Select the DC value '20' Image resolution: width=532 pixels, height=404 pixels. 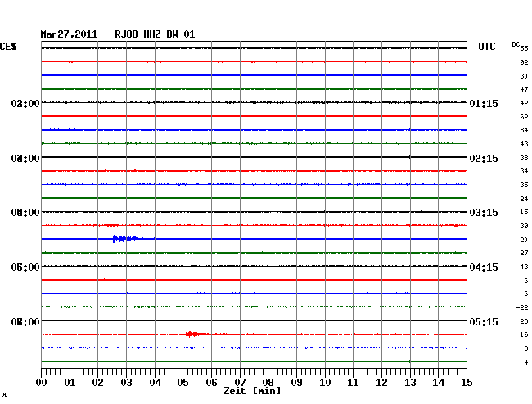pos(524,240)
